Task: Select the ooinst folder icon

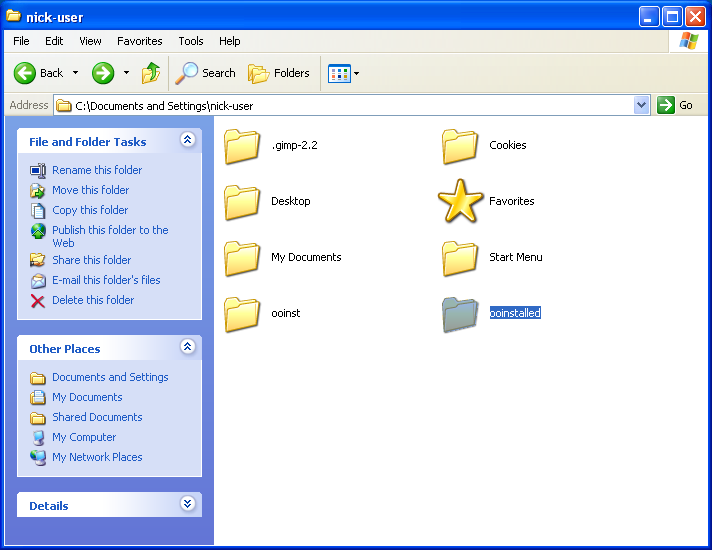Action: pos(242,314)
